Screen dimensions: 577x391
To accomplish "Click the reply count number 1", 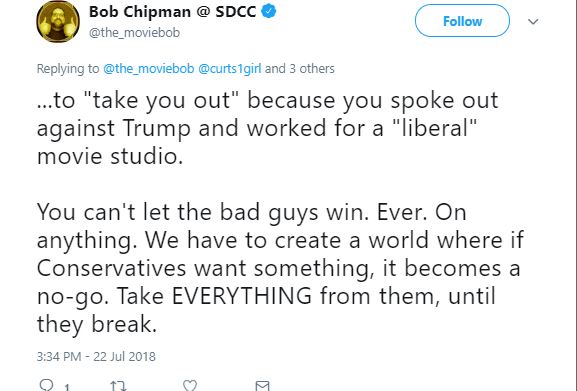I will point(67,387).
